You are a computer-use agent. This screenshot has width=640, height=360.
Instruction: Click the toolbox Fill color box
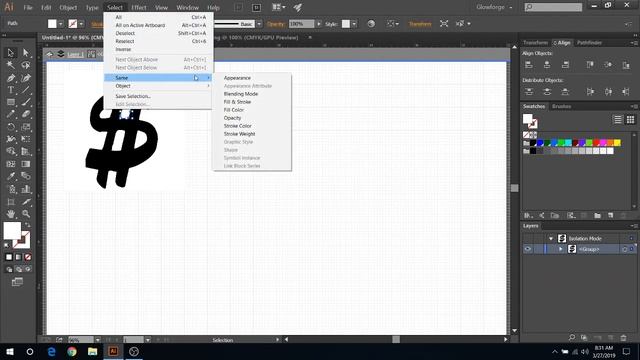coord(12,231)
